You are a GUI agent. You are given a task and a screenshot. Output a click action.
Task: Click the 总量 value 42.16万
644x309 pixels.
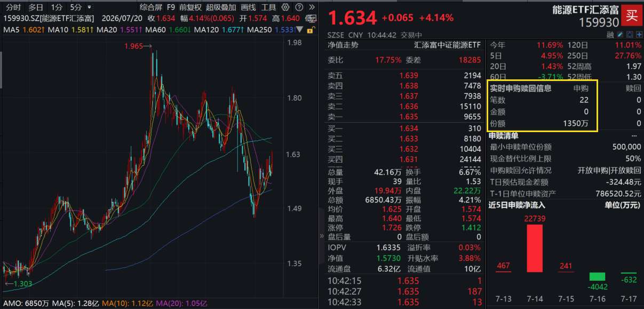[x=388, y=172]
